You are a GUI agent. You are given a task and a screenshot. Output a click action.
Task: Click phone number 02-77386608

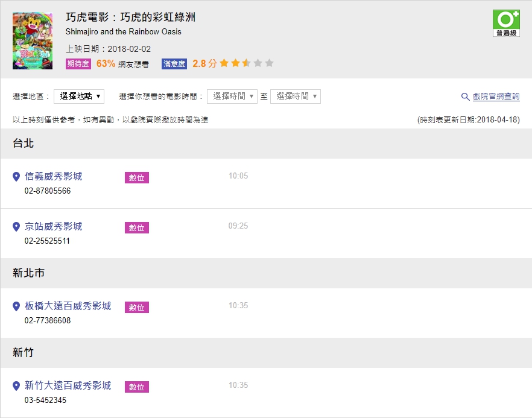[48, 321]
